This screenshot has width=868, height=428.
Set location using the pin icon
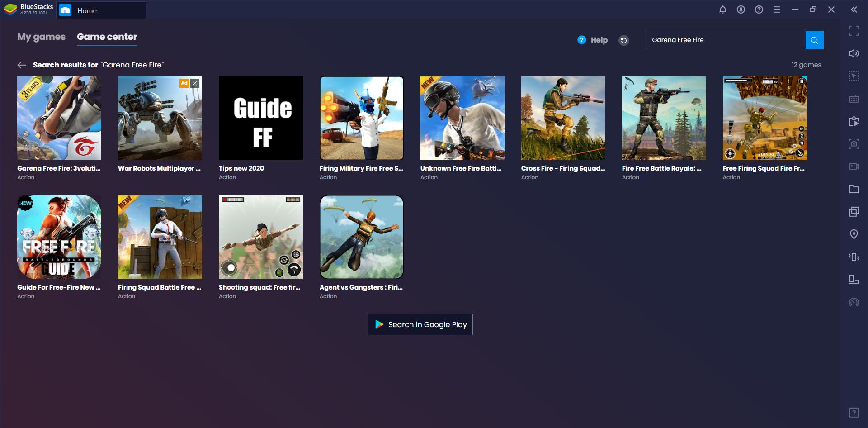point(854,234)
